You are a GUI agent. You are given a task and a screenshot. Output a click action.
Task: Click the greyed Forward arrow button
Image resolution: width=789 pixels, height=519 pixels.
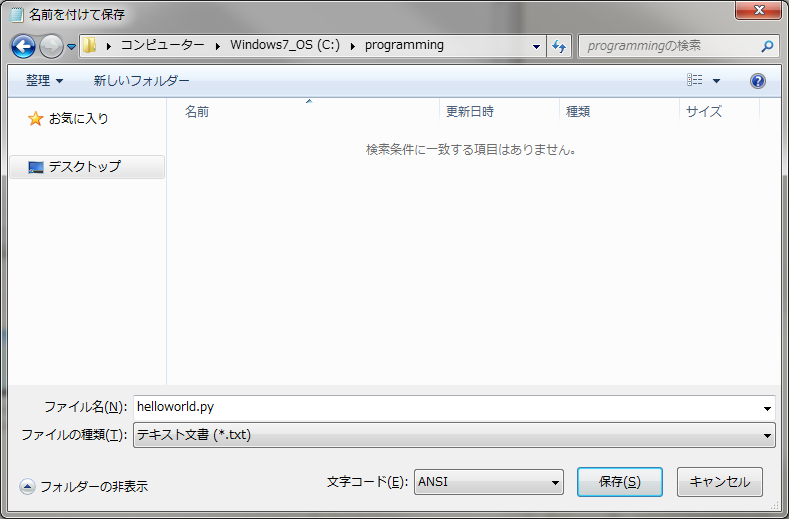[x=51, y=47]
